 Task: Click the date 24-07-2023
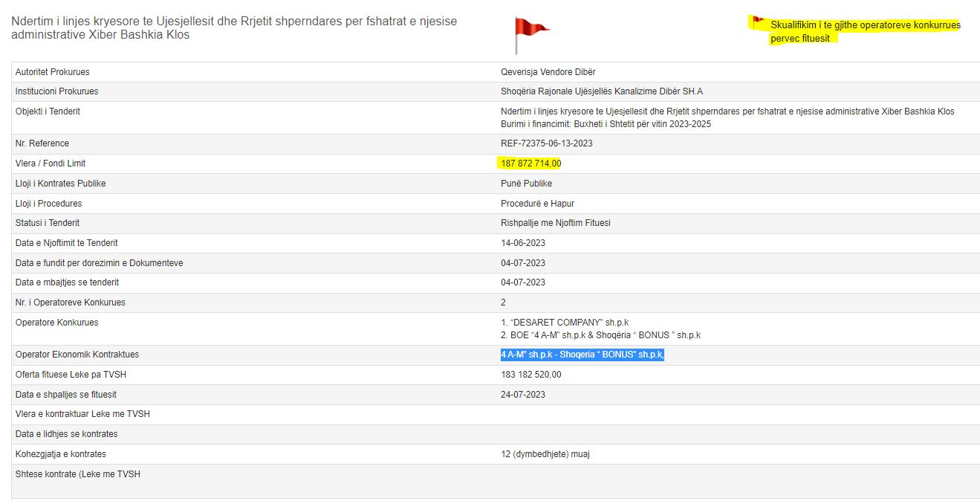point(523,395)
